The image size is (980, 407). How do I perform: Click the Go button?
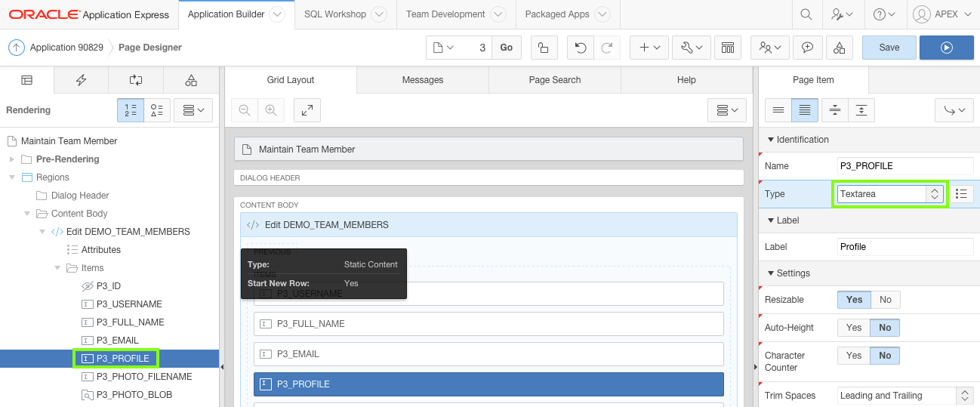tap(506, 48)
